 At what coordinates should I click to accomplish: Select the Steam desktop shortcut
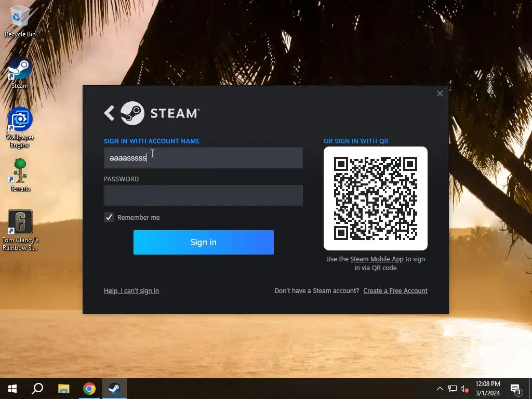click(x=20, y=73)
